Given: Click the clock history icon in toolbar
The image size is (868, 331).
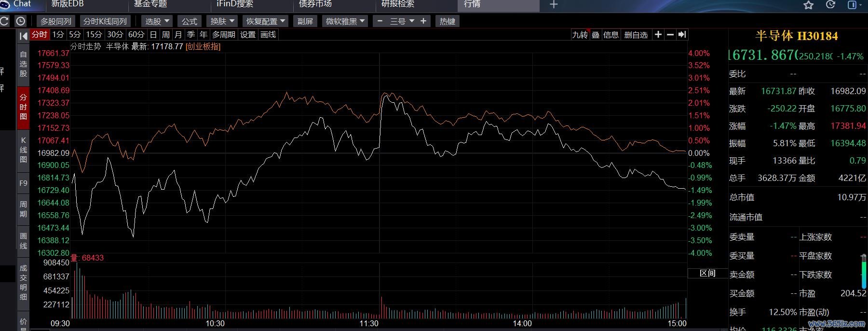Looking at the screenshot, I should [x=20, y=21].
